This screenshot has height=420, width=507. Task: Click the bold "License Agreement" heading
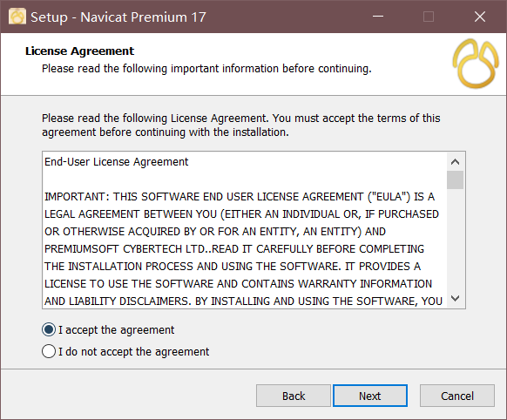(79, 51)
